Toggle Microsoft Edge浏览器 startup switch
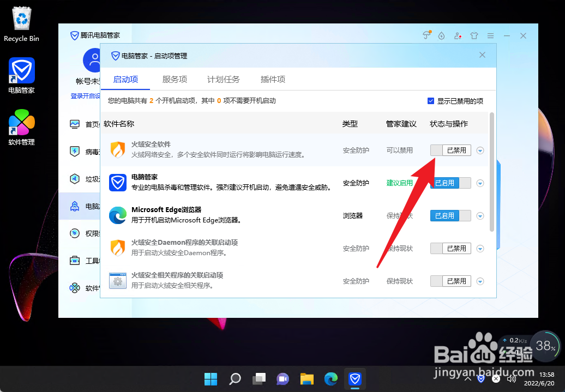Screen dimensions: 565x392 tap(450, 216)
